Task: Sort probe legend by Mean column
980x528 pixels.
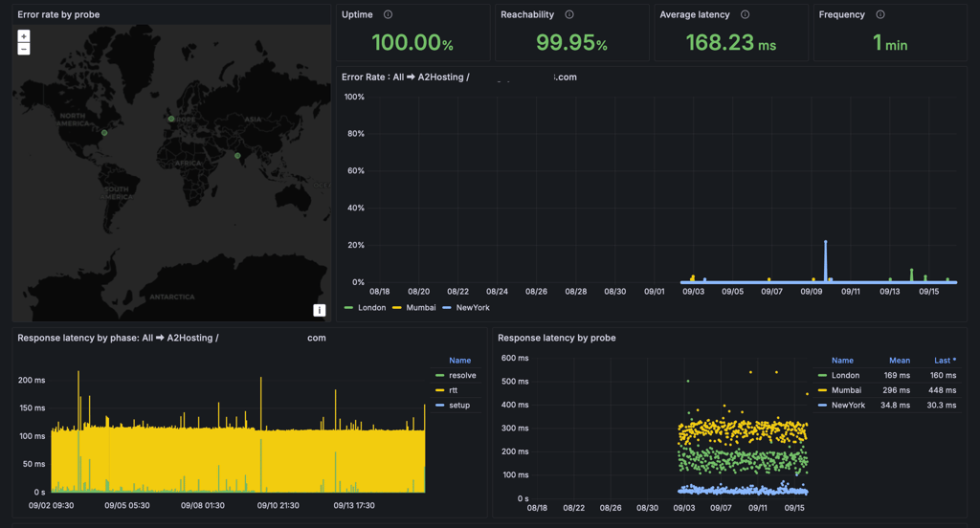Action: click(900, 361)
